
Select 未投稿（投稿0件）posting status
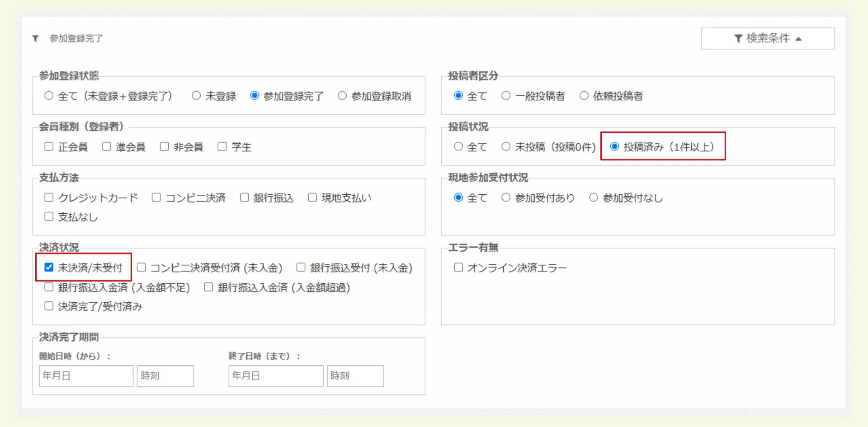click(506, 146)
